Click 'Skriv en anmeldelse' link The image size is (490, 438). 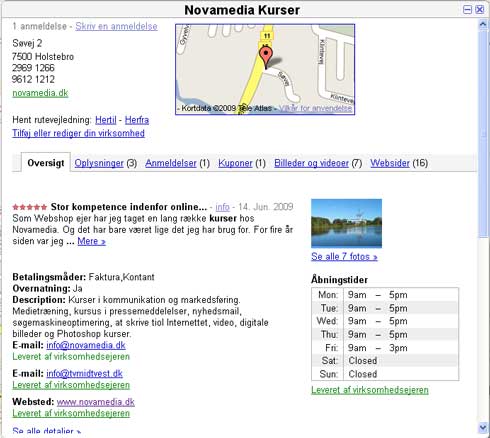tap(116, 26)
